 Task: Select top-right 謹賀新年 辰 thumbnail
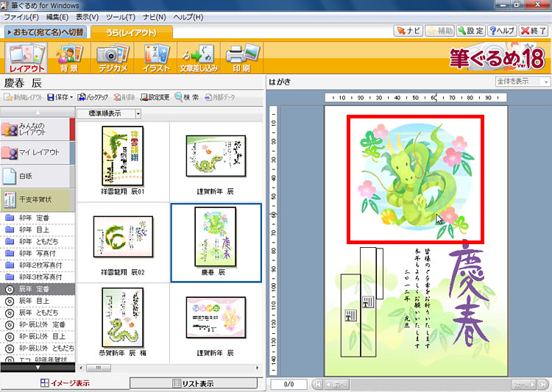216,156
